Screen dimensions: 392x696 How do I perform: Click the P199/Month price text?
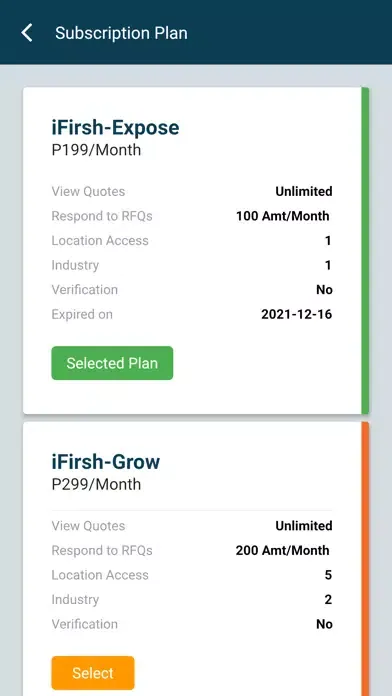point(96,150)
